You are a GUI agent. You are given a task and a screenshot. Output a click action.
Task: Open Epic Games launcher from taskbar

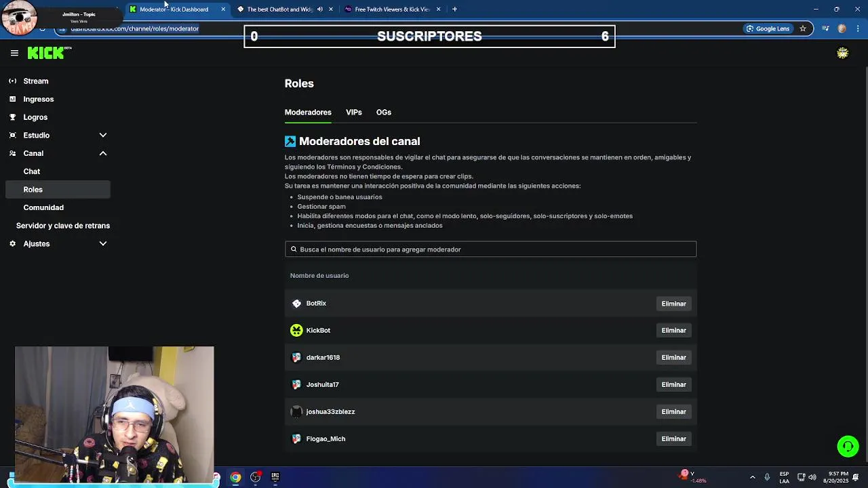click(x=275, y=477)
